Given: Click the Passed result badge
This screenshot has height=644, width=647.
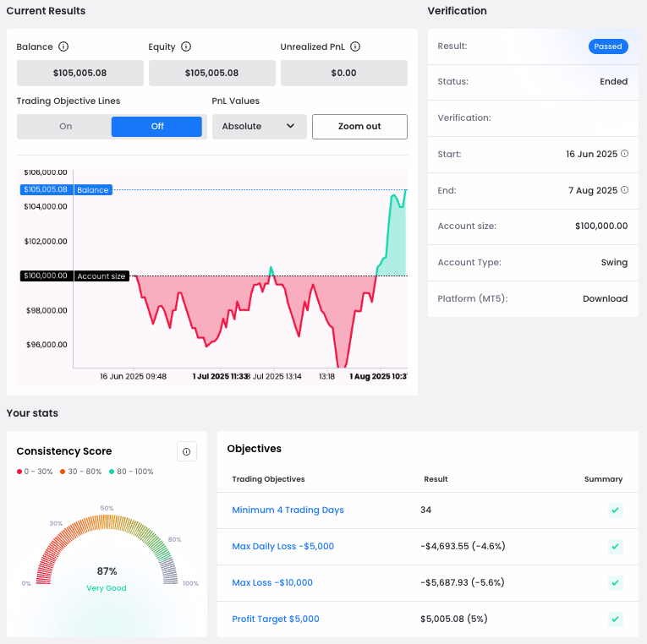Looking at the screenshot, I should [608, 46].
